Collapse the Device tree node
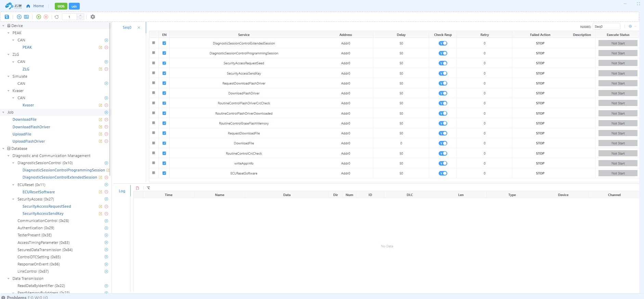Screen dimensions: 644x299 [x=3, y=26]
